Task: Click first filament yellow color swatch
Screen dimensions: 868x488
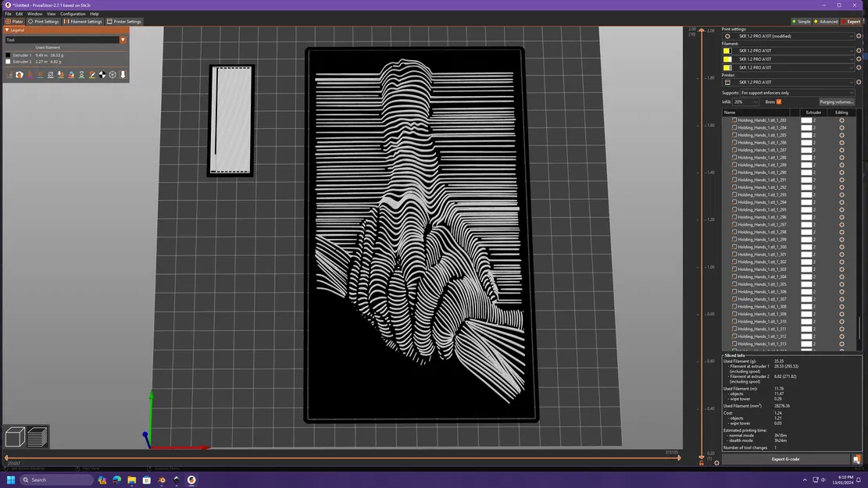Action: (727, 50)
